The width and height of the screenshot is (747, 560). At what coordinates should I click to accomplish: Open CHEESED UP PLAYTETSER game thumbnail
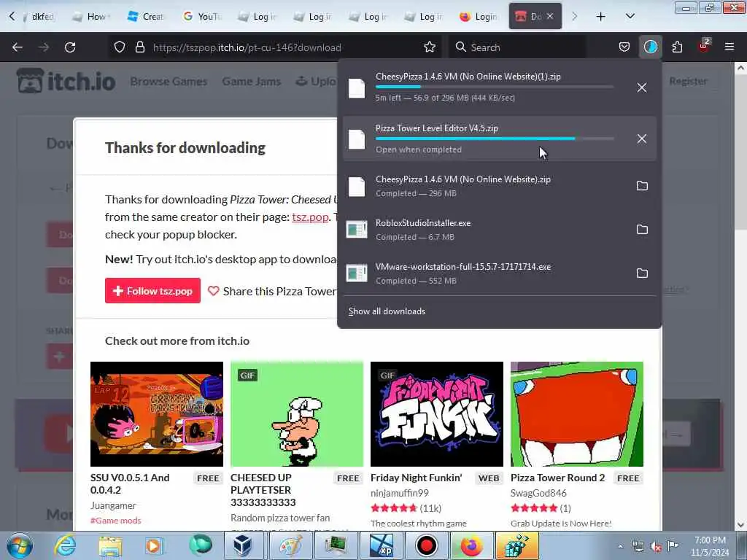click(297, 414)
